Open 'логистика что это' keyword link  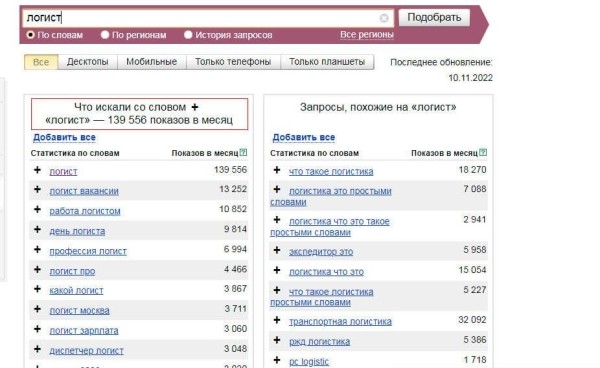coord(326,272)
